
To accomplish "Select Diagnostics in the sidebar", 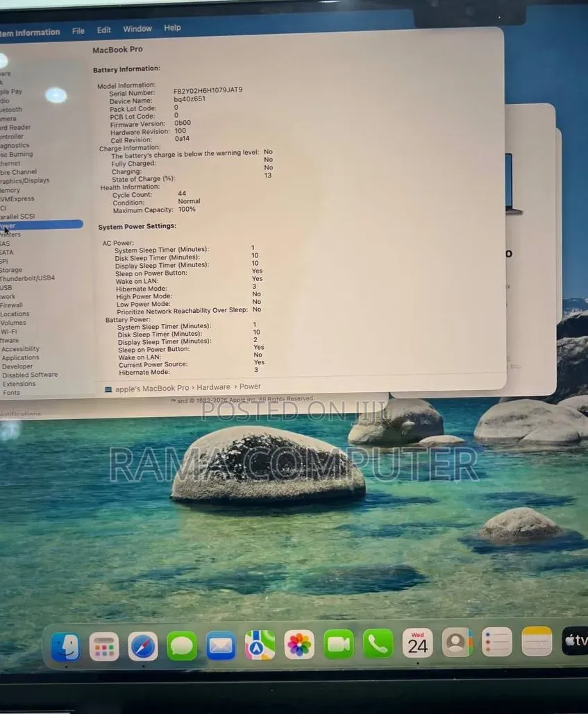I will [x=15, y=145].
